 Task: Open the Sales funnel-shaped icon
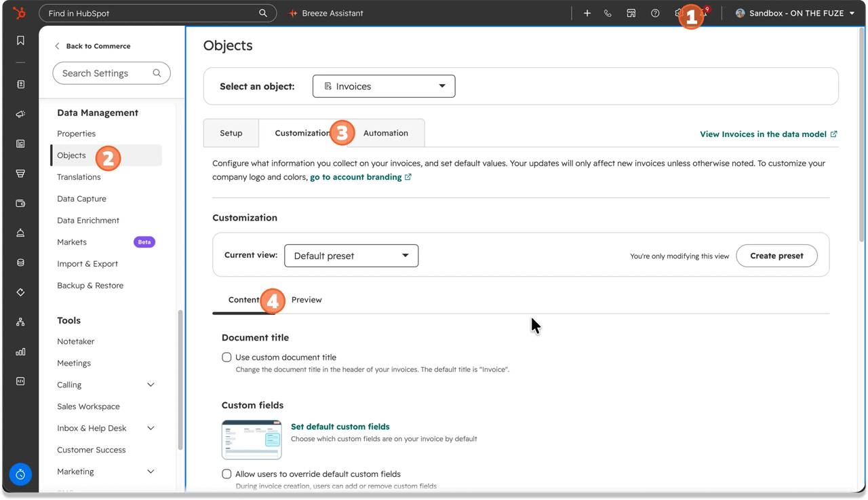click(x=20, y=174)
